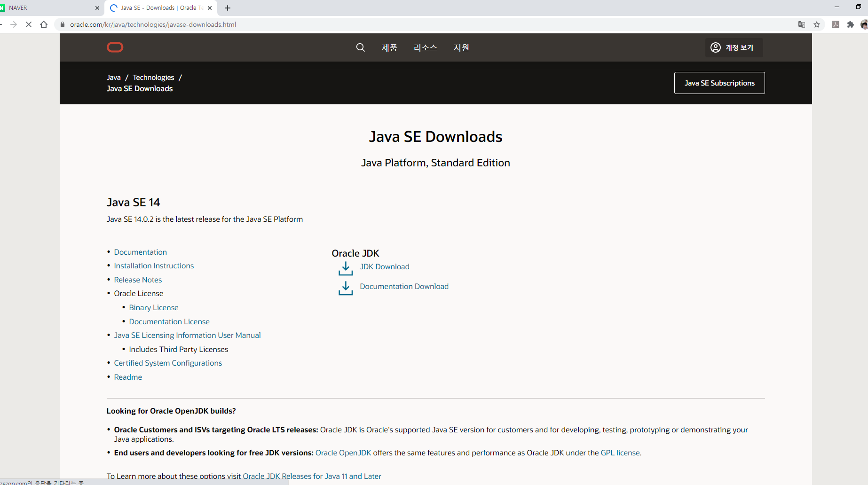
Task: Open the Google Translate icon in address bar
Action: point(802,24)
